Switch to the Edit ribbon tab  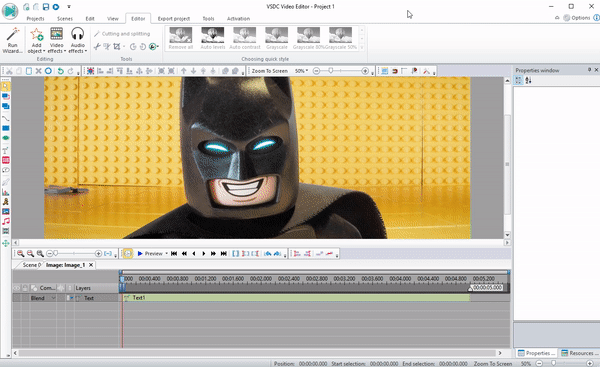click(x=90, y=18)
